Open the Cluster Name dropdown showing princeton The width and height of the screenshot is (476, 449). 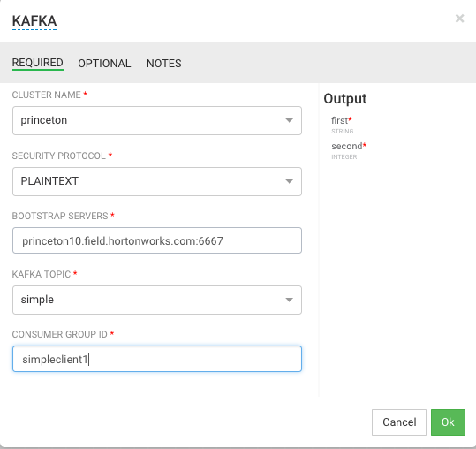pyautogui.click(x=157, y=120)
